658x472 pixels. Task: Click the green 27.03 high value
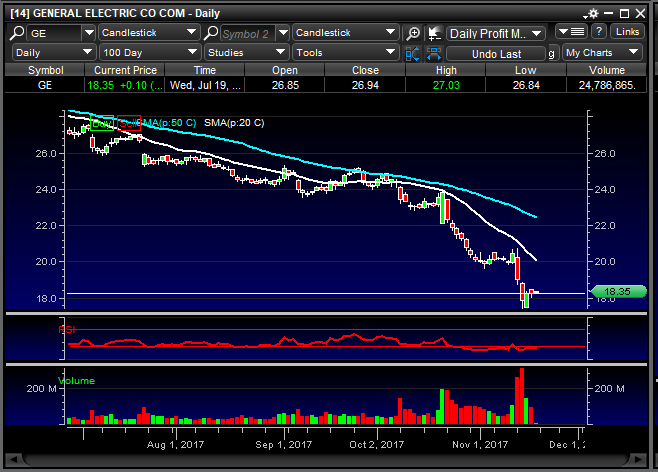tap(446, 85)
